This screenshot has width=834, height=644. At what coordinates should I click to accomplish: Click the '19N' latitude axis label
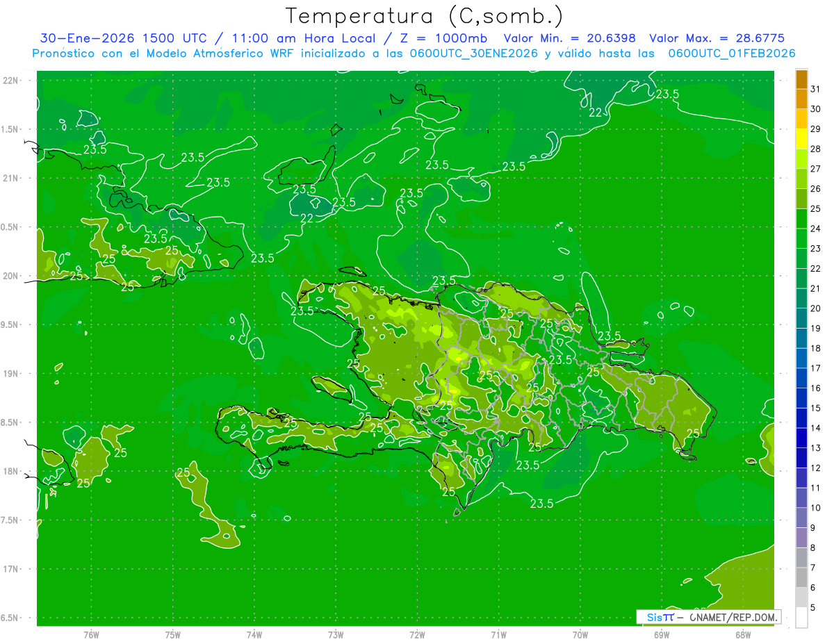point(10,373)
